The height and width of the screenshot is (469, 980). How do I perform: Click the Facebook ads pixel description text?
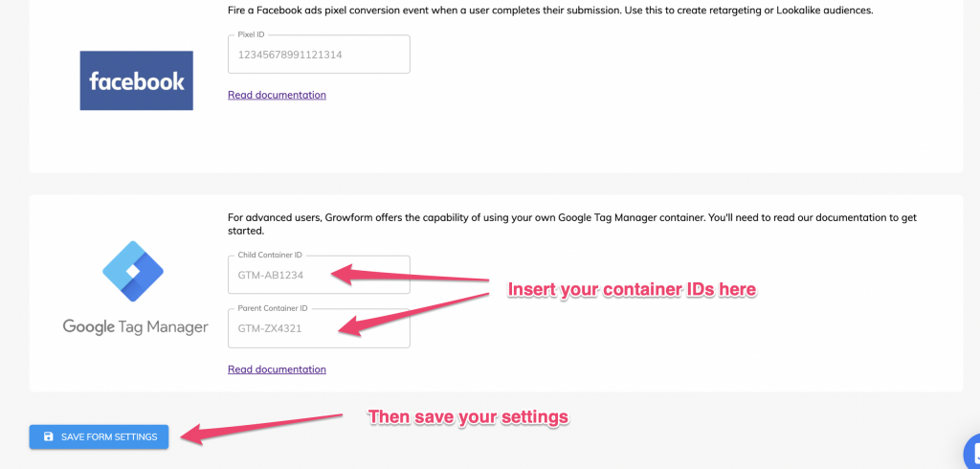coord(550,11)
